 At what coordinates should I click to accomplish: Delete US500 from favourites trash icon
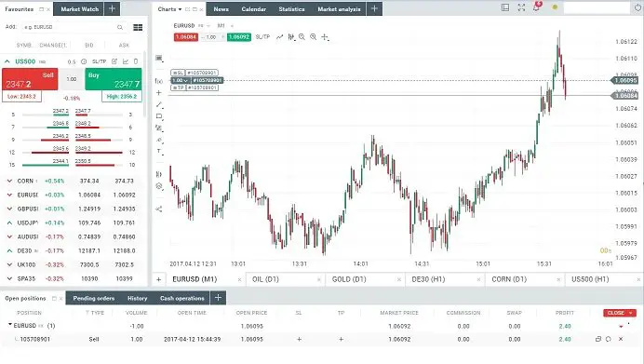click(x=136, y=61)
